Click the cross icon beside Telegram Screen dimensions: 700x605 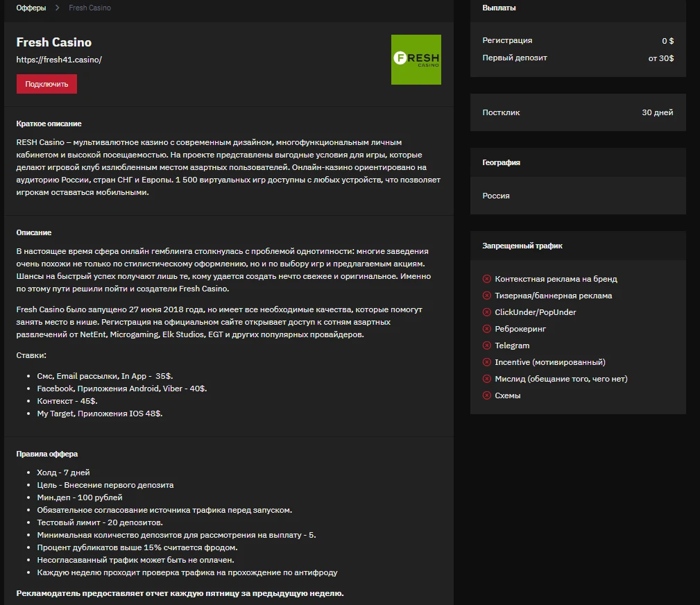(486, 345)
